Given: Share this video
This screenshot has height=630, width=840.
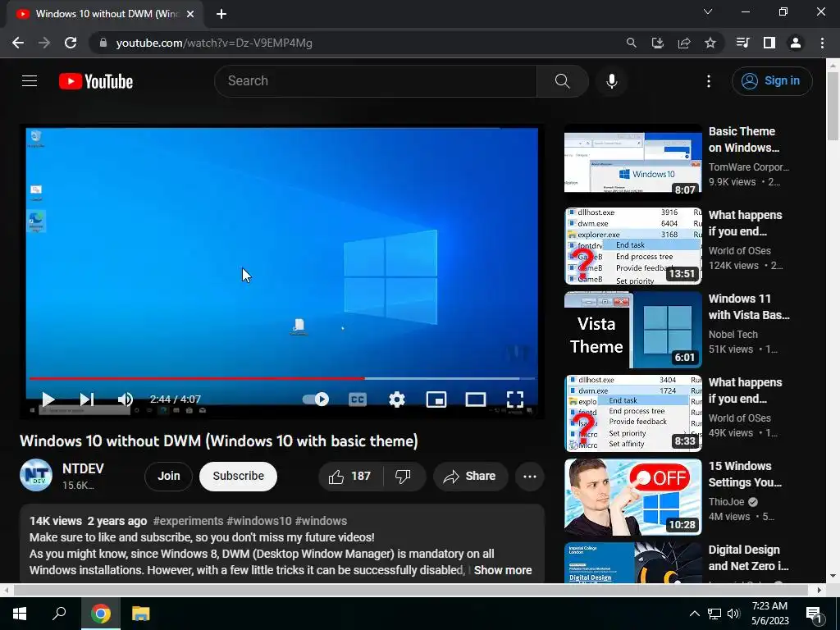Looking at the screenshot, I should point(470,477).
